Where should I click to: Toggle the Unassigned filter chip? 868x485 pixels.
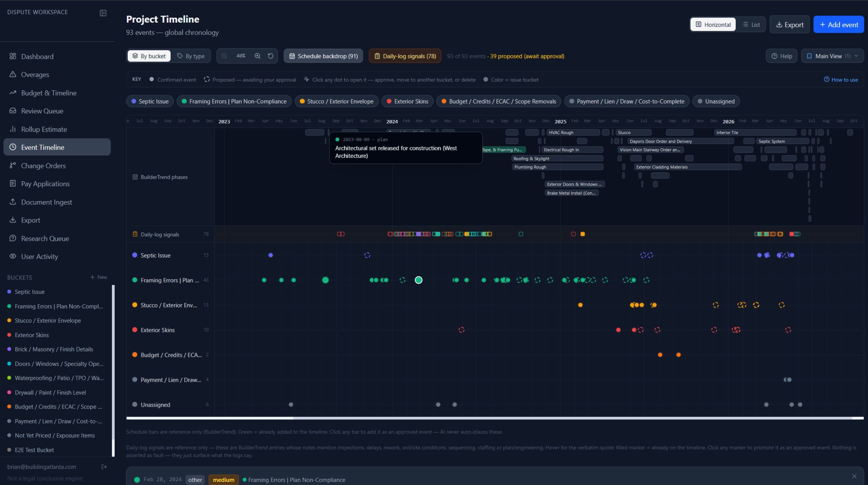pyautogui.click(x=716, y=101)
